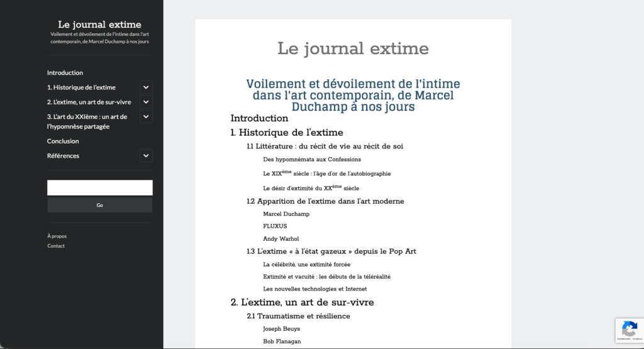The height and width of the screenshot is (349, 644).
Task: Expand the '3. L'art du XXIème' submenu arrow
Action: (x=145, y=116)
